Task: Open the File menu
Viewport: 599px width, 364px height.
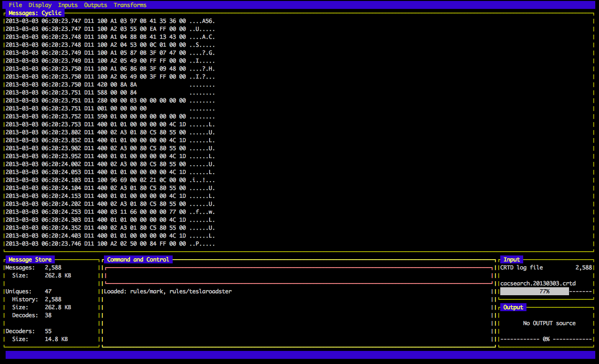Action: pyautogui.click(x=15, y=5)
